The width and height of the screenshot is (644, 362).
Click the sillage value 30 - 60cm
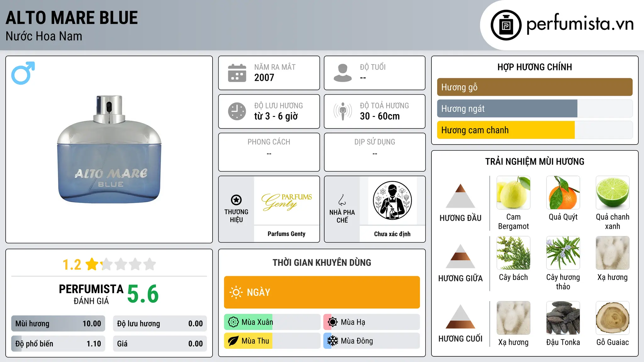pyautogui.click(x=380, y=116)
